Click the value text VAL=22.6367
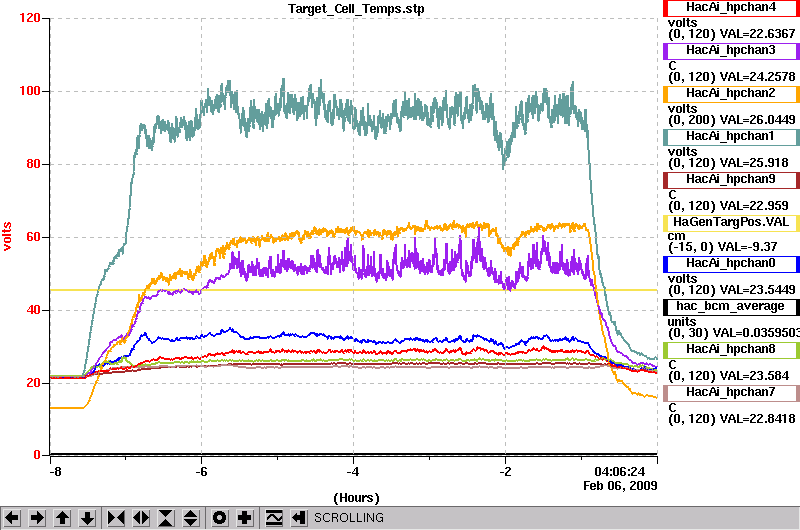Viewport: 800px width, 530px height. [757, 34]
